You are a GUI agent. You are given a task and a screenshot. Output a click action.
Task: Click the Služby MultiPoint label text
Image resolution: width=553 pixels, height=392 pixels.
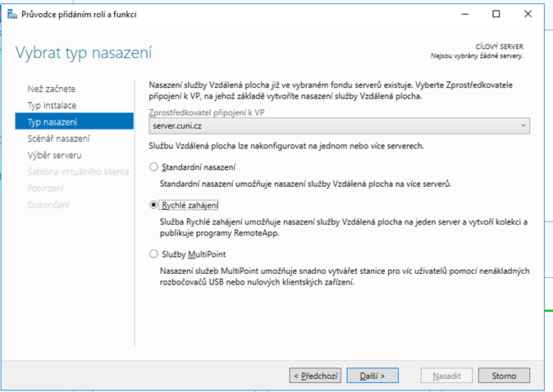point(194,254)
